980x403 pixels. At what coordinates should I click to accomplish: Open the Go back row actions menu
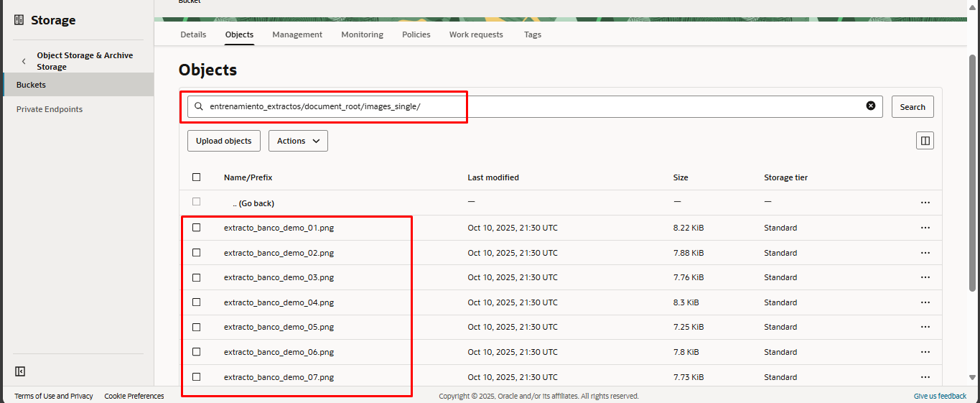(x=925, y=203)
